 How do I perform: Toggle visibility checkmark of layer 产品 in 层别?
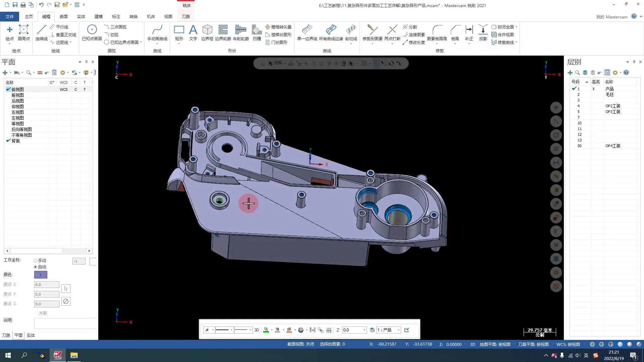(574, 88)
